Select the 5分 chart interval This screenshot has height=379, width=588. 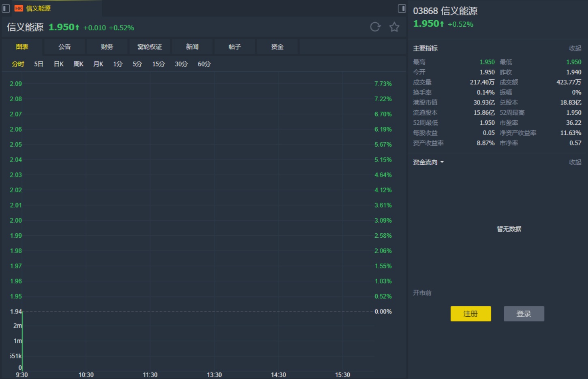[137, 64]
